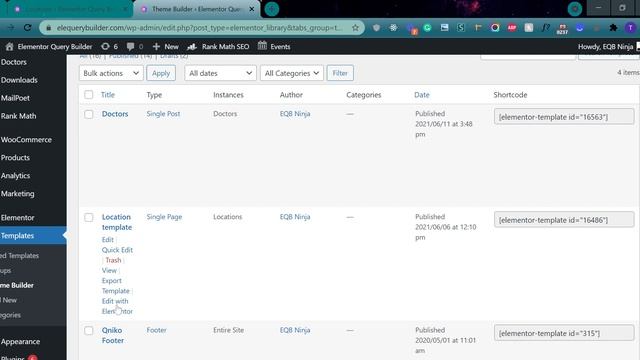Close the Theme Builder browser tab
This screenshot has height=360, width=640.
[x=252, y=9]
